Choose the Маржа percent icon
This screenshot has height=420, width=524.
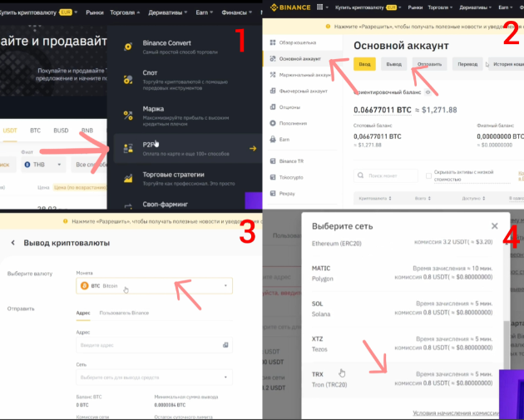[x=127, y=116]
